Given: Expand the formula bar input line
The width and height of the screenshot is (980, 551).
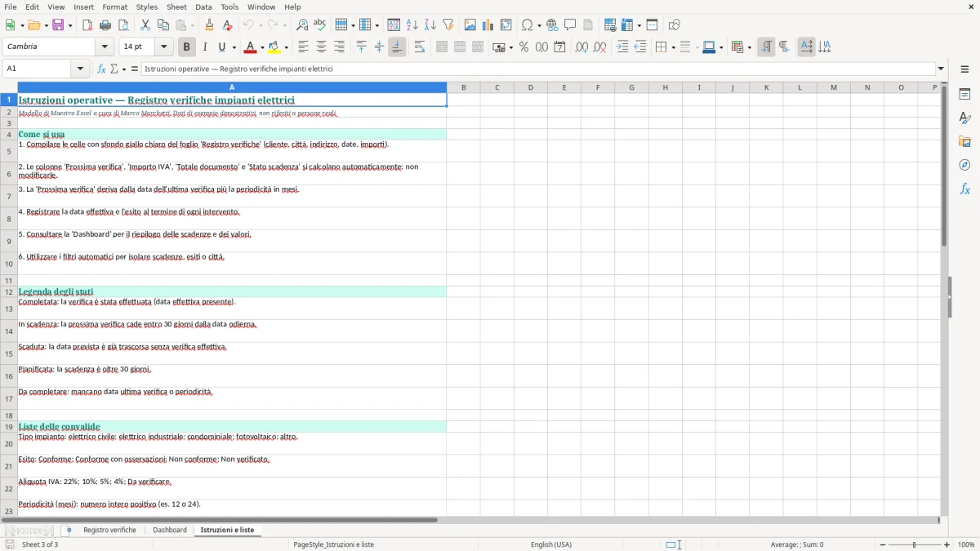Looking at the screenshot, I should 941,69.
